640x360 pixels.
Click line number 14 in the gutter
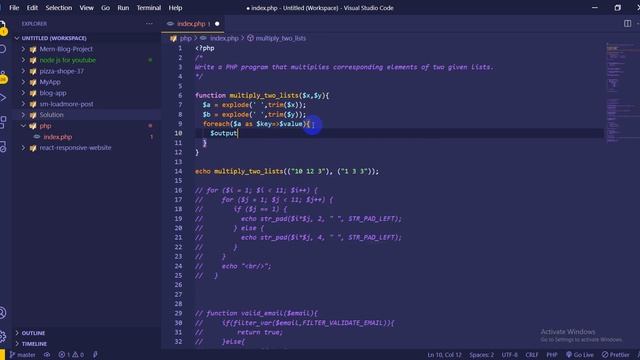pyautogui.click(x=178, y=171)
